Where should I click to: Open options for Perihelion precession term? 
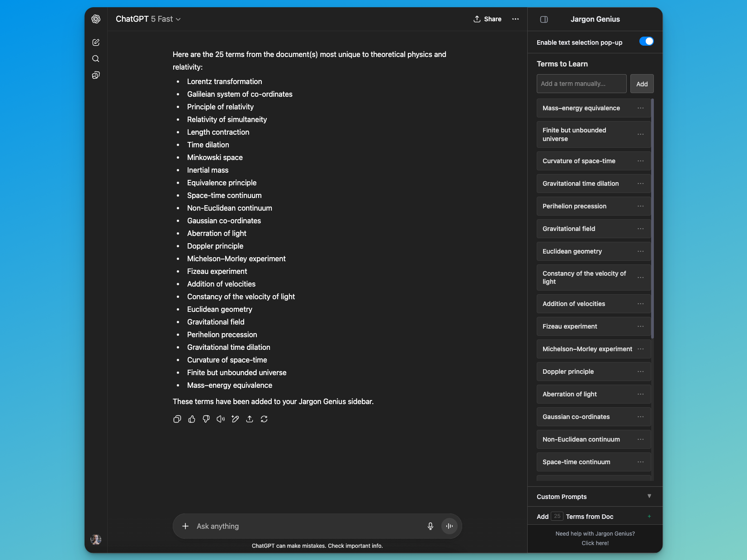pos(640,206)
